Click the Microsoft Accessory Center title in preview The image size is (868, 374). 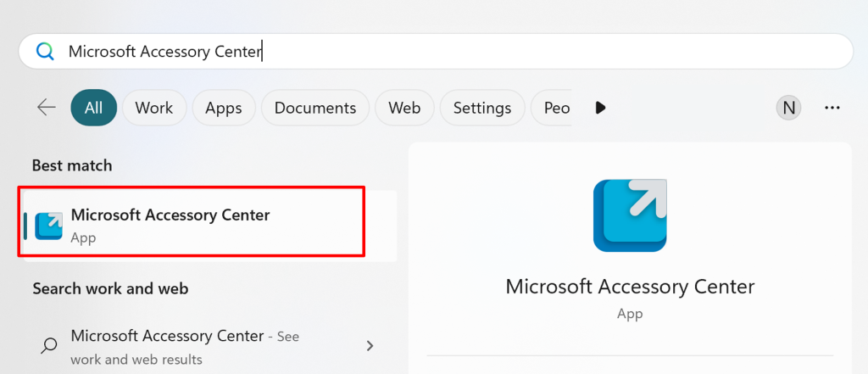pos(630,287)
